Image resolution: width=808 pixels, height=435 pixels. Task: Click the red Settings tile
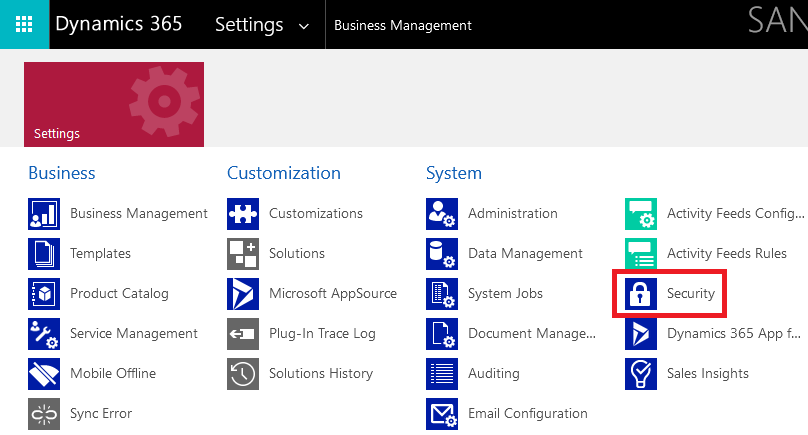tap(114, 104)
